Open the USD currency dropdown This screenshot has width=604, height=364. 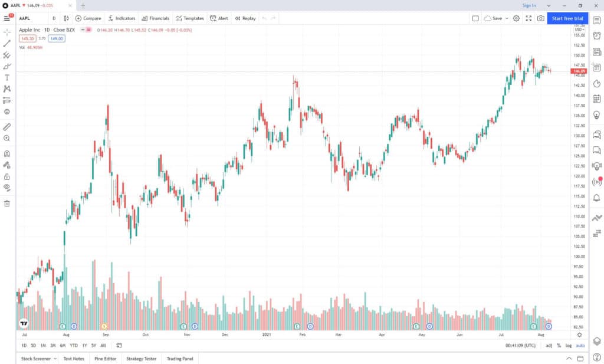coord(579,29)
